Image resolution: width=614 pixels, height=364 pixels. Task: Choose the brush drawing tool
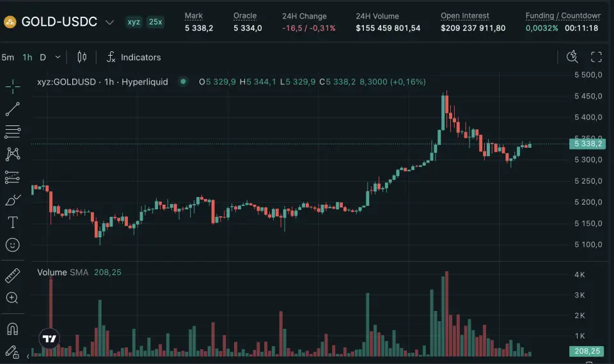[13, 200]
